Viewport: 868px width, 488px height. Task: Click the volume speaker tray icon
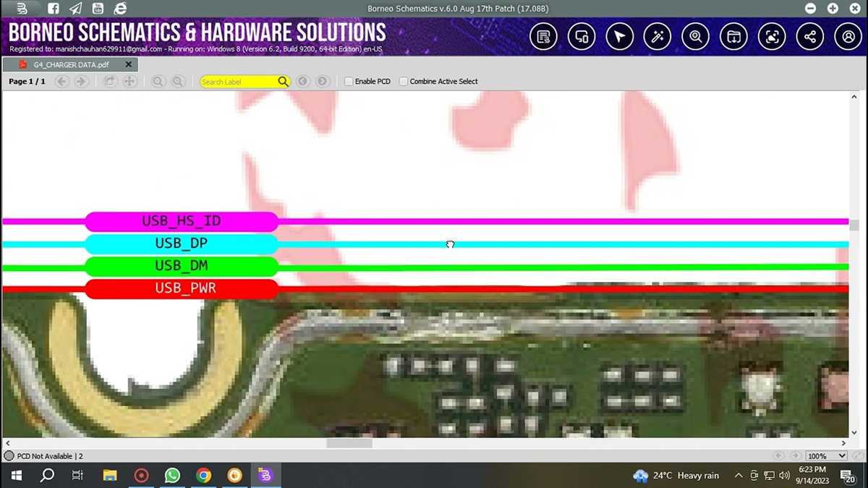pos(784,475)
